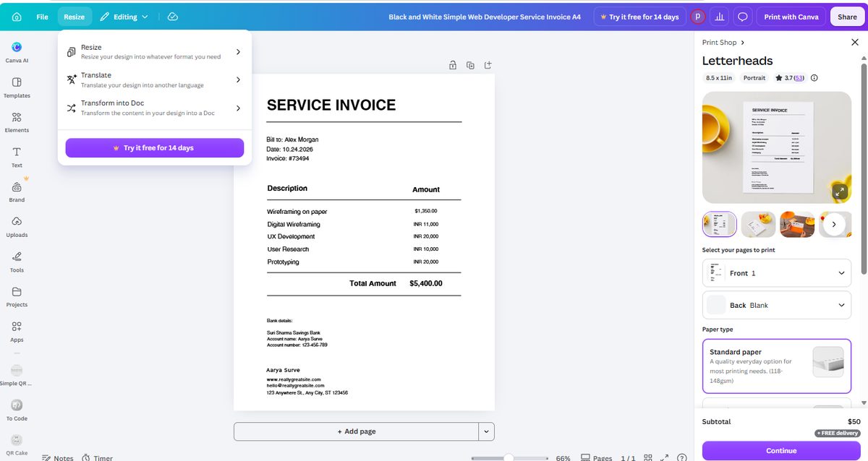
Task: Click the Share button
Action: pyautogui.click(x=847, y=17)
